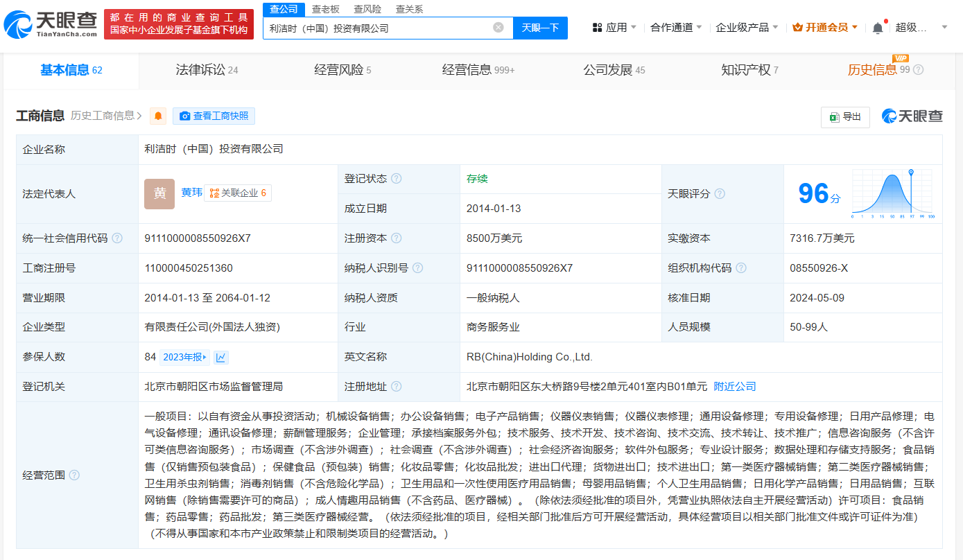Screen dimensions: 963x560
Task: Click help icon next to 组织机构代码
Action: pyautogui.click(x=741, y=268)
